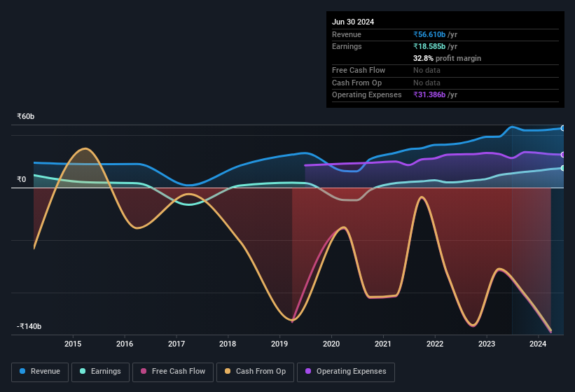Click the Revenue label in tooltip
This screenshot has height=392, width=575.
pos(347,34)
